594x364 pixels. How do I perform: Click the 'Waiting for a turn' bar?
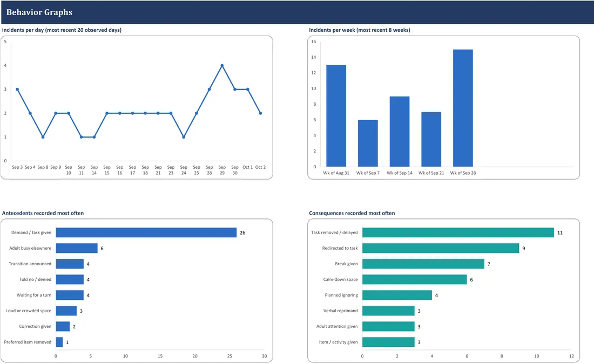[70, 295]
